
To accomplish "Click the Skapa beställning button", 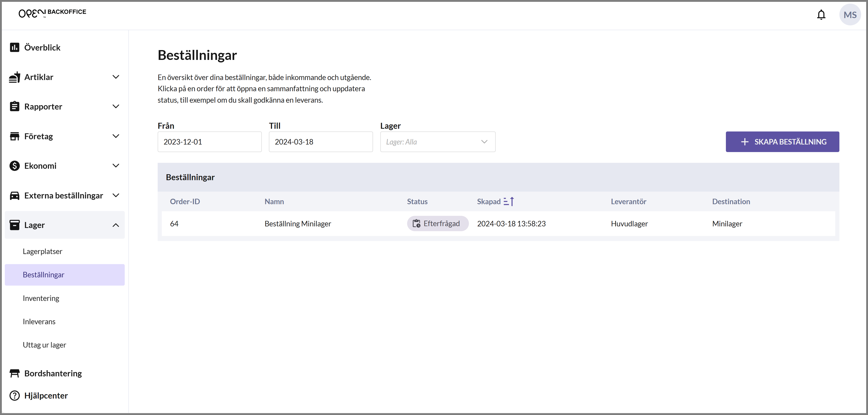I will click(x=782, y=142).
